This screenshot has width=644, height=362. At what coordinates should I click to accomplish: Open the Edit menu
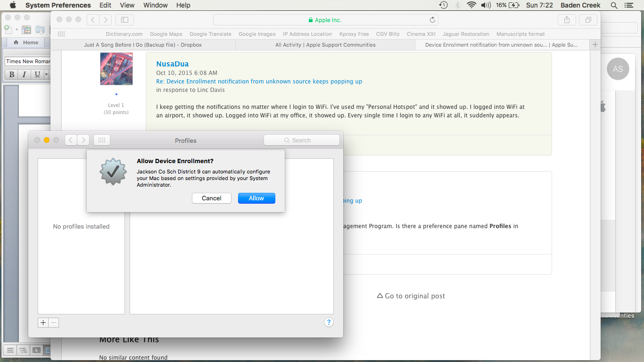point(105,5)
